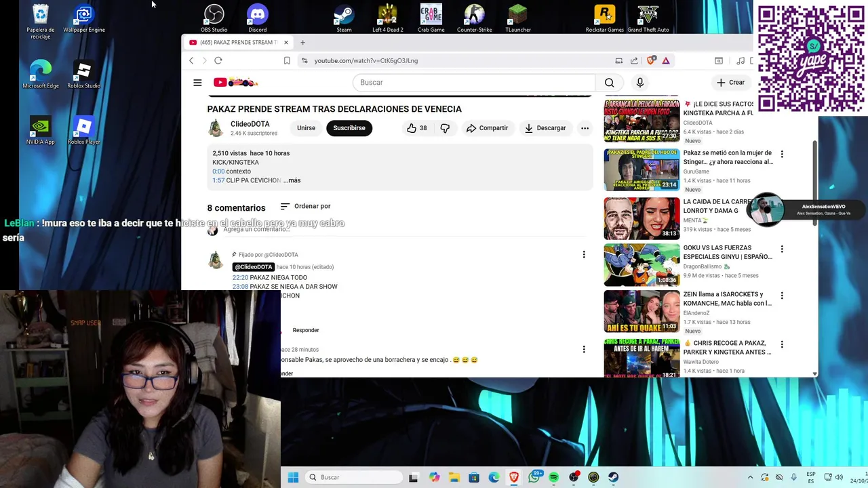Go back in the Brave browser
Image resolution: width=868 pixels, height=488 pixels.
(191, 60)
